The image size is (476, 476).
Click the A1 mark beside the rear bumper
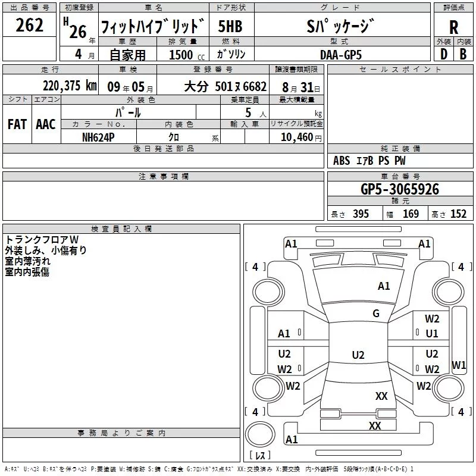tap(292, 439)
